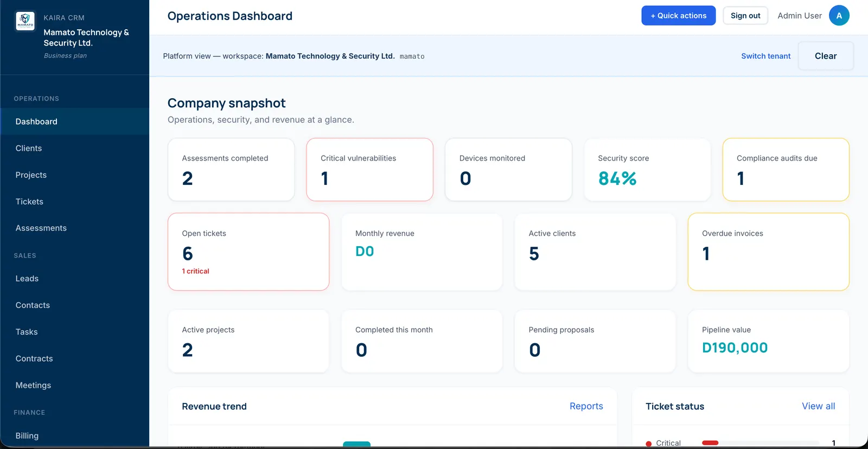Viewport: 868px width, 449px height.
Task: Open the Quick actions menu
Action: pos(678,16)
